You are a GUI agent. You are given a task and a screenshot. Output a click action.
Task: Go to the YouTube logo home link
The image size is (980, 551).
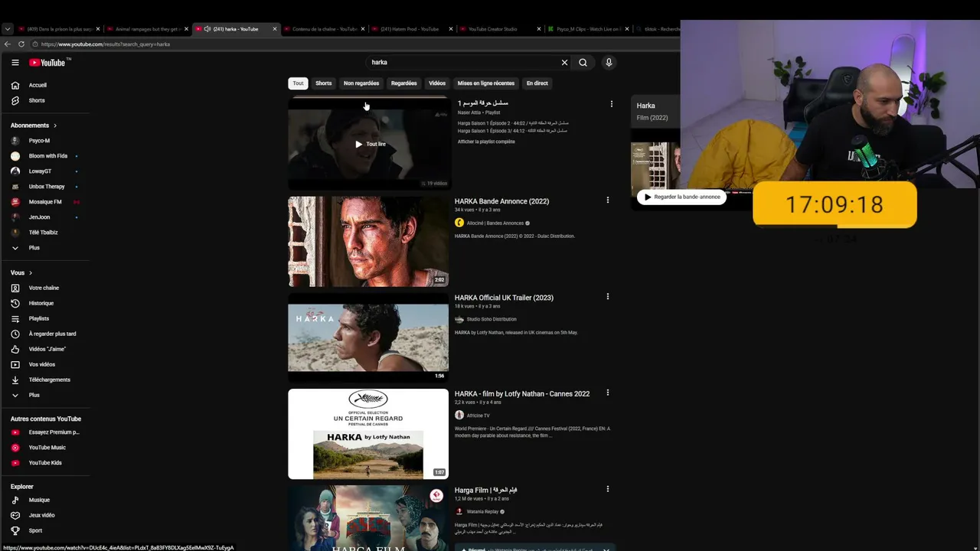pyautogui.click(x=47, y=63)
